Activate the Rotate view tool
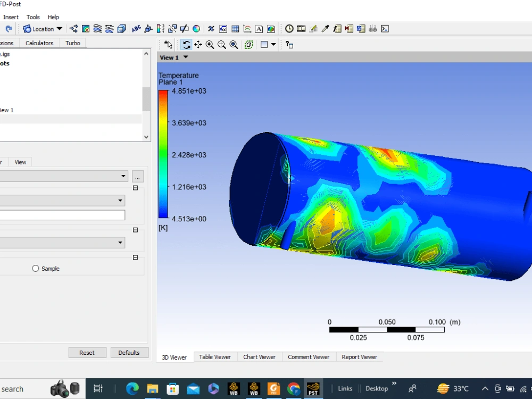 187,45
